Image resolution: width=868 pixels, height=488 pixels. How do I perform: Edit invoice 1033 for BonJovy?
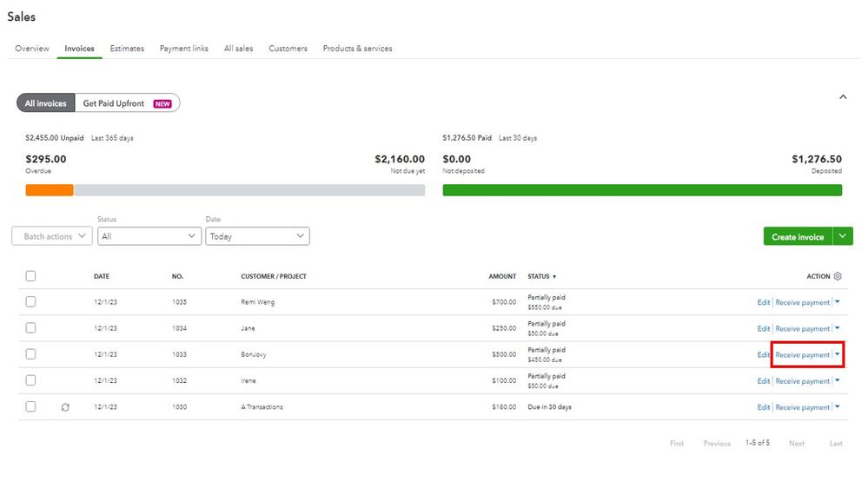point(764,354)
